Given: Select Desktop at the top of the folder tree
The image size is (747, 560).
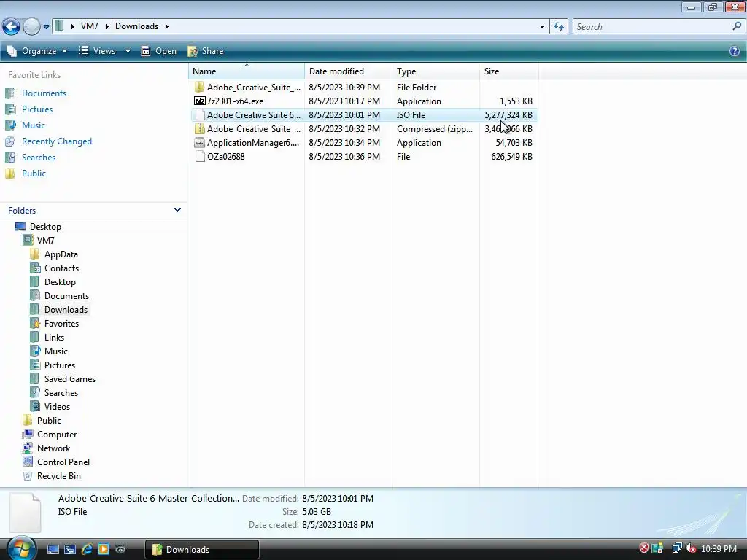Looking at the screenshot, I should [45, 227].
